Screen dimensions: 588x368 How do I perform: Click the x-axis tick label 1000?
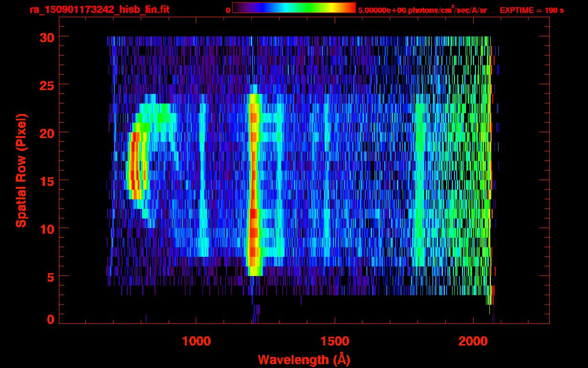[197, 341]
